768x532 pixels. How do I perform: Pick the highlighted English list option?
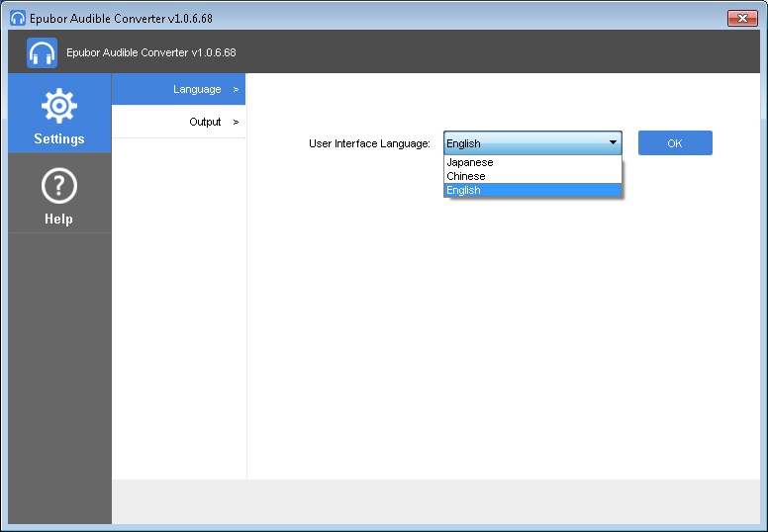[x=532, y=190]
